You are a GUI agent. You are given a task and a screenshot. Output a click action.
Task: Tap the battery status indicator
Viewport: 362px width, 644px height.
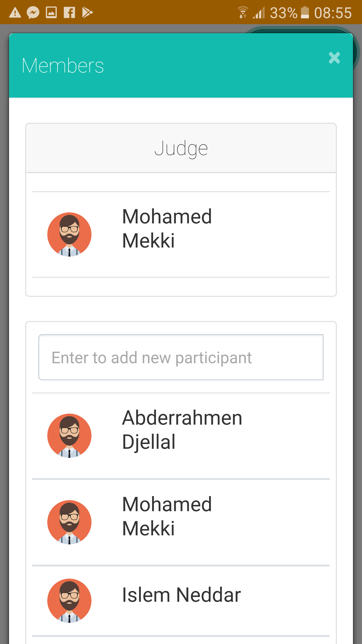coord(305,13)
